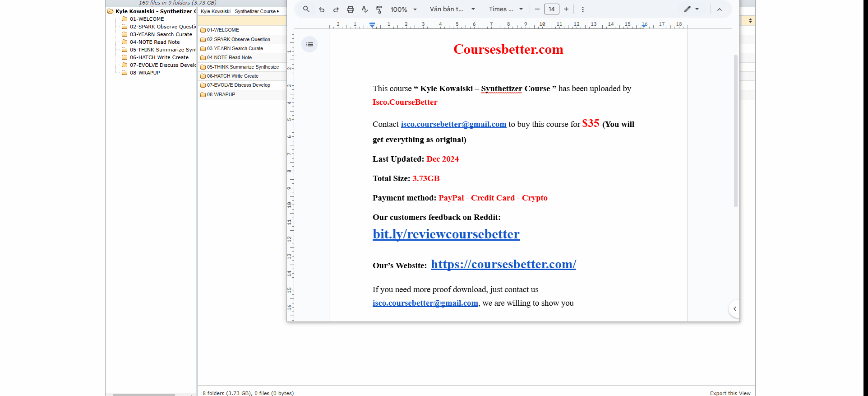The height and width of the screenshot is (396, 868).
Task: Open the editing mode pencil dropdown
Action: [691, 9]
